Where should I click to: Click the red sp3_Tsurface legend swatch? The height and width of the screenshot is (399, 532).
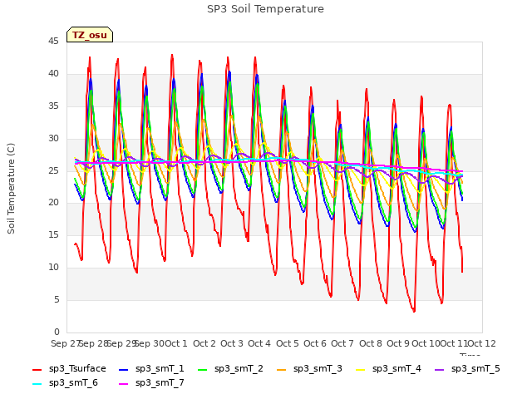37,369
